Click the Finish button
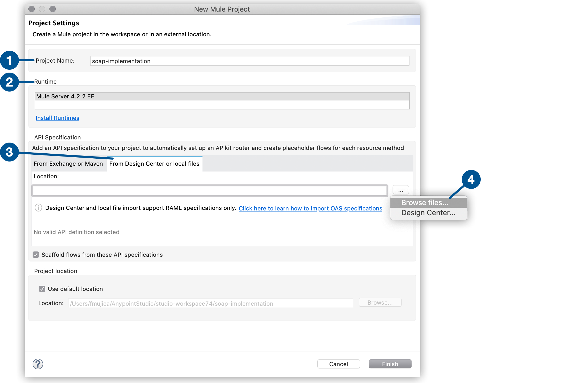588x383 pixels. pyautogui.click(x=390, y=364)
